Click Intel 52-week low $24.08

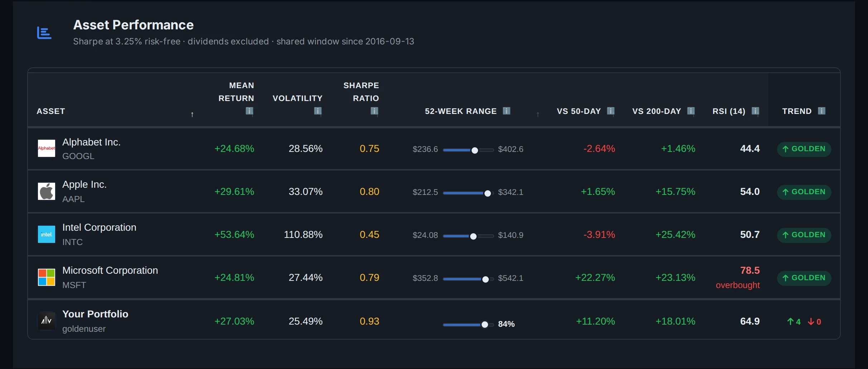click(x=425, y=235)
